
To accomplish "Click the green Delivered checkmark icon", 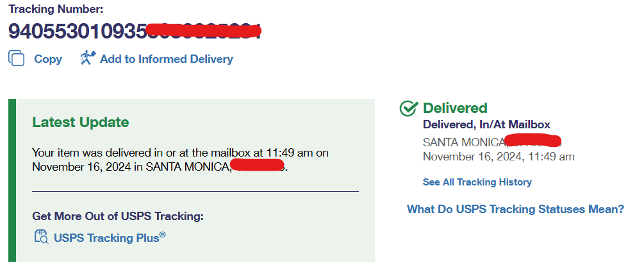I will pos(408,108).
